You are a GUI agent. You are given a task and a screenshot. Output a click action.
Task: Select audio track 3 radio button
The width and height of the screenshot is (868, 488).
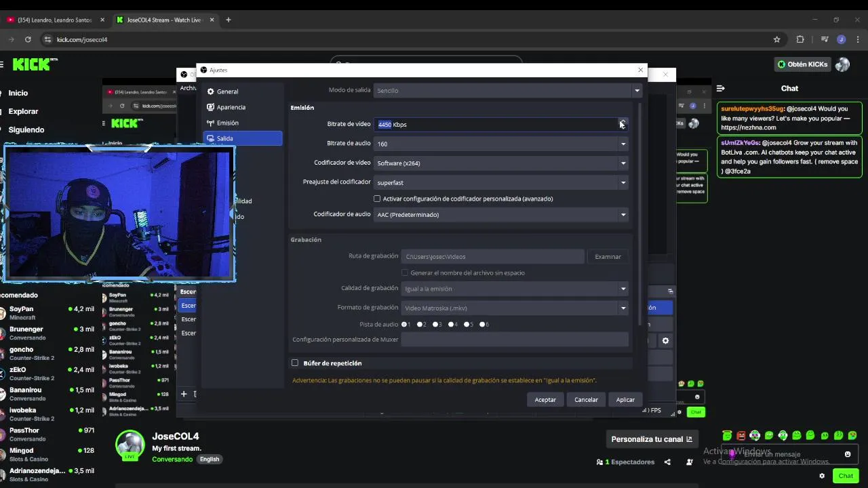click(x=435, y=325)
